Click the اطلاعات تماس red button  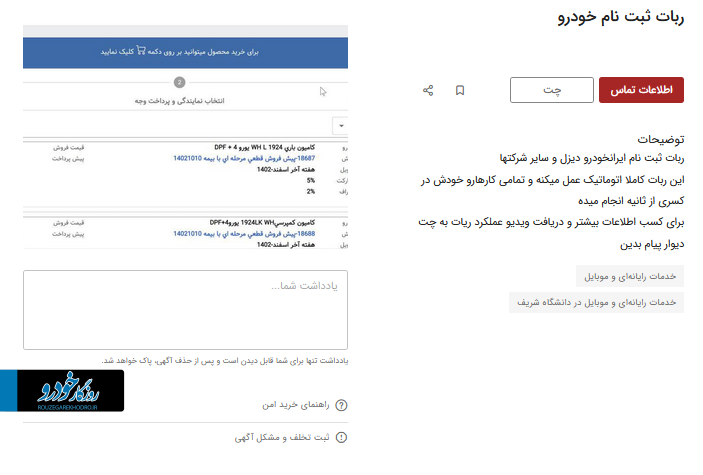pos(641,90)
